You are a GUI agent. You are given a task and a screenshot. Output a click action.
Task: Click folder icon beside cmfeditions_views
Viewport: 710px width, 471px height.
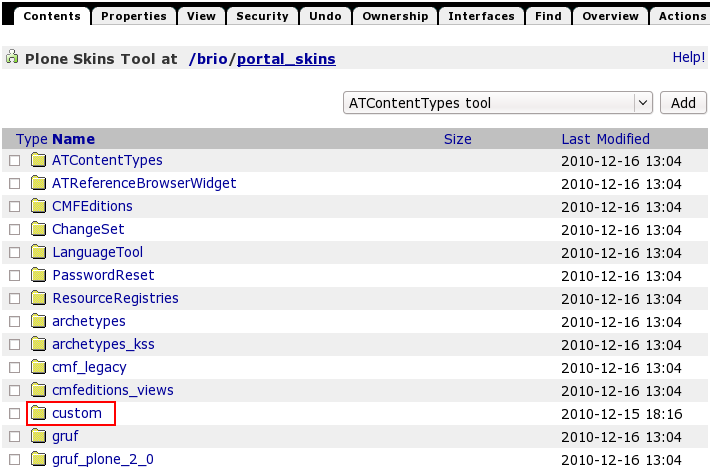point(38,390)
